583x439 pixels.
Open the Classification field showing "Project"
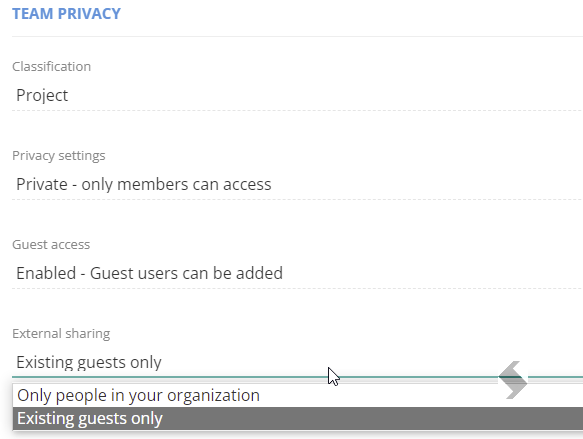point(297,96)
